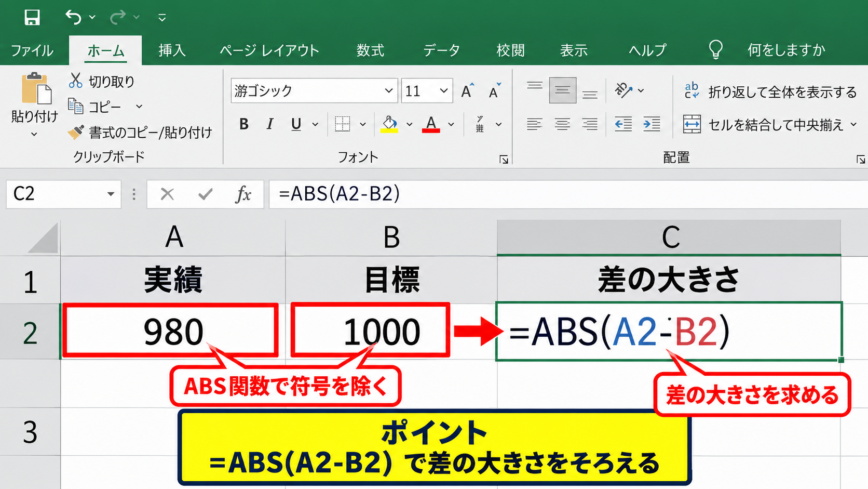Click the phonetic guide (ふりがな) icon
This screenshot has width=868, height=489.
[x=480, y=124]
